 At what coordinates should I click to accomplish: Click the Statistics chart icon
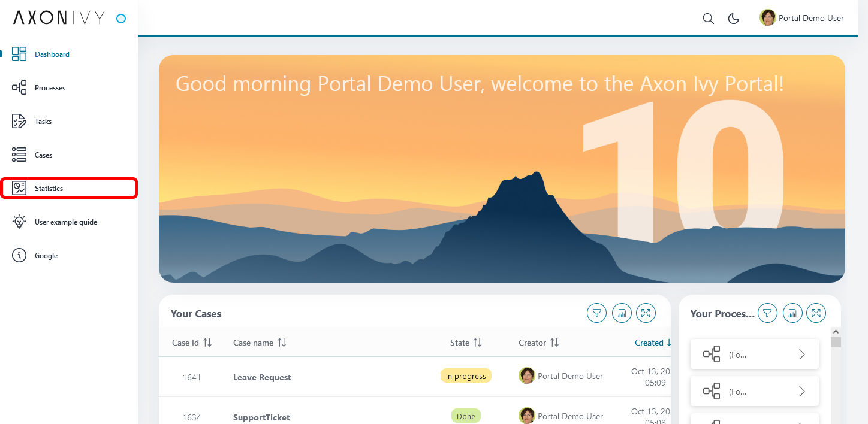pyautogui.click(x=19, y=188)
